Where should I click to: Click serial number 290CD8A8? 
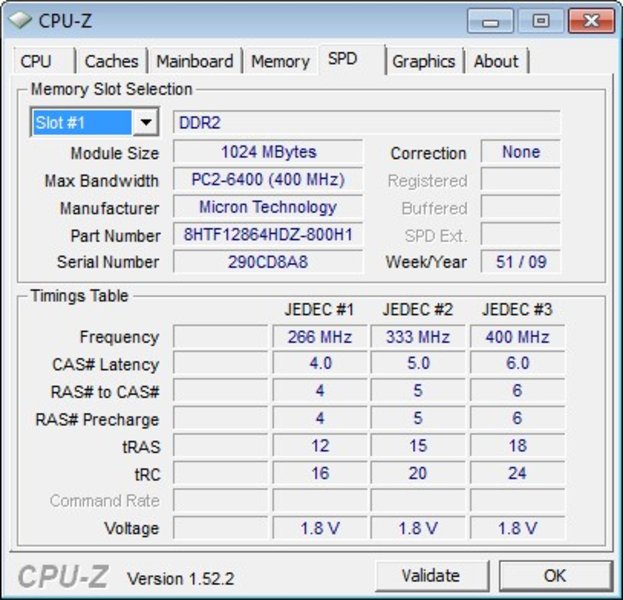(x=268, y=261)
